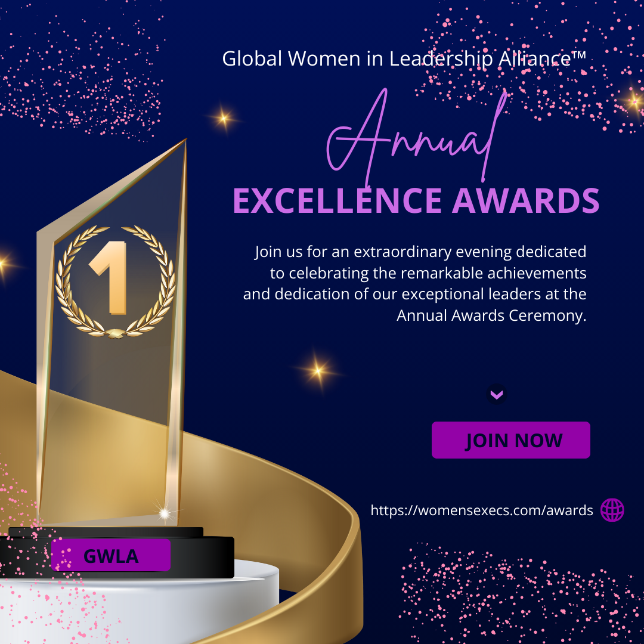Select the golden number 1 on trophy
This screenshot has width=644, height=644.
pos(112,277)
